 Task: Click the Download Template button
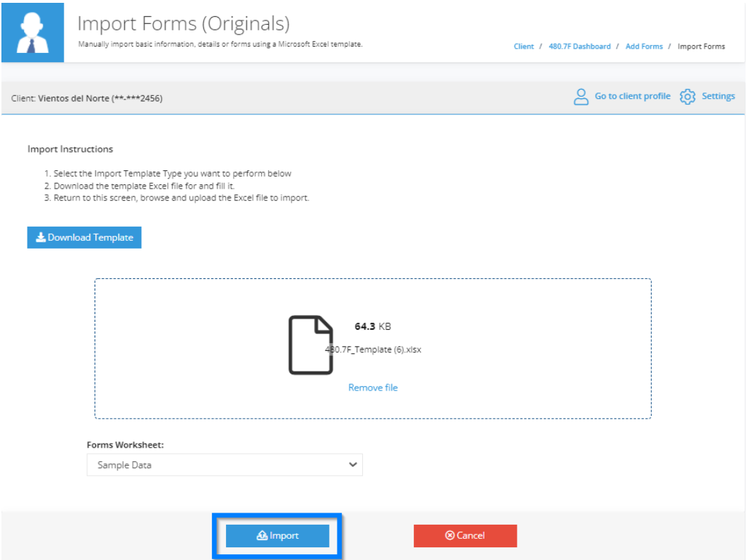pos(84,237)
